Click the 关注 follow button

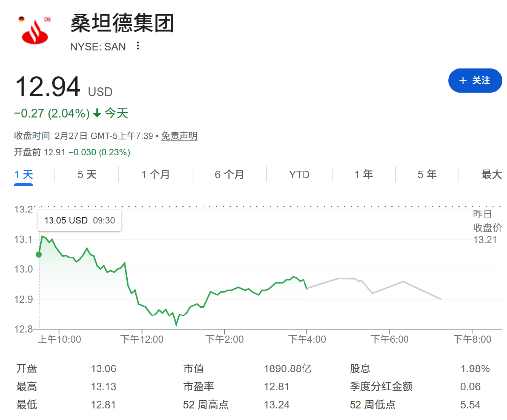[475, 81]
